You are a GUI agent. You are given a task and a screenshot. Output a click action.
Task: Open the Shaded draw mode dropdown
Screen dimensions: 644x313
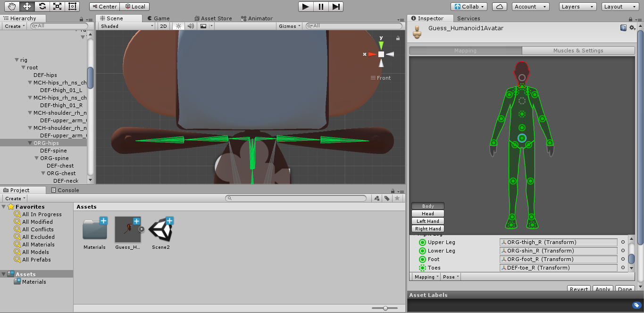[x=127, y=26]
